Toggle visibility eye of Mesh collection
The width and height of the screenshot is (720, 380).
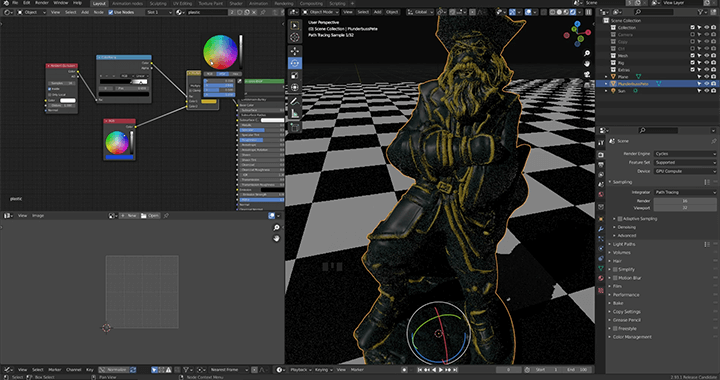707,56
